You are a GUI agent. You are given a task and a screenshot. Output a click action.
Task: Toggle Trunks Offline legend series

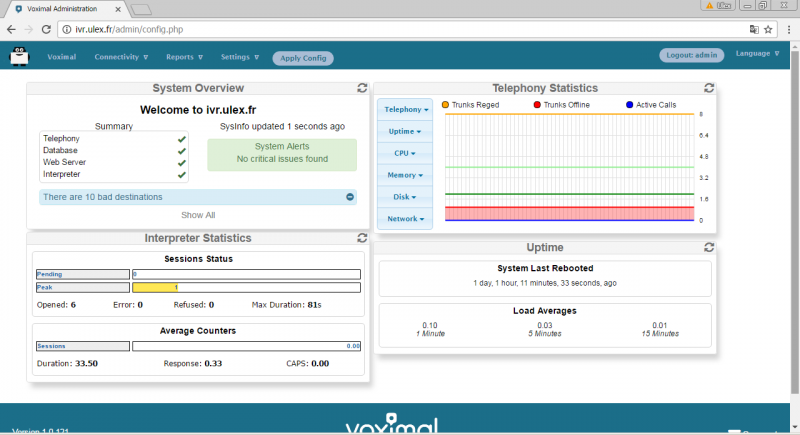pos(561,105)
